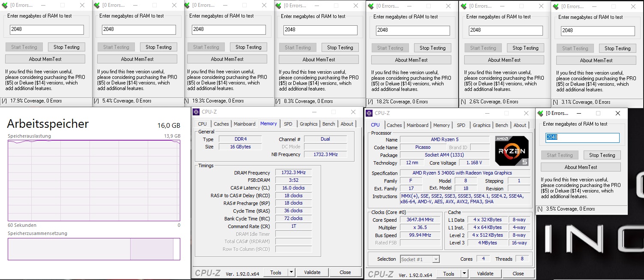The width and height of the screenshot is (644, 280).
Task: Click Close button in CPU-Z Timings window
Action: point(345,272)
